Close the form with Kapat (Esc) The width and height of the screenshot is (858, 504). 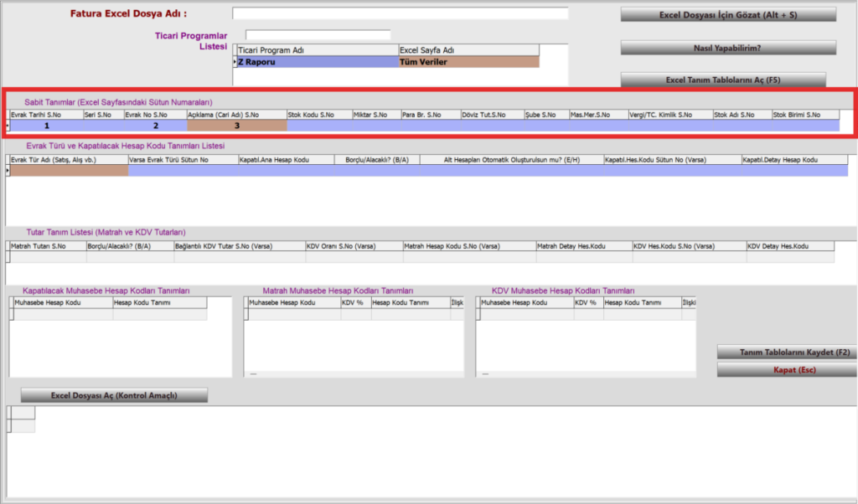(788, 369)
